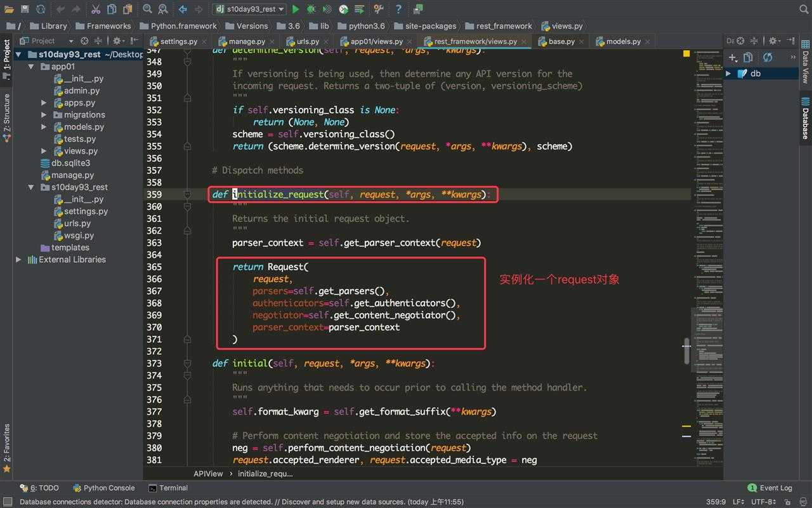Open Run manage.py Task icon
Viewport: 812px width, 508px height.
359,9
